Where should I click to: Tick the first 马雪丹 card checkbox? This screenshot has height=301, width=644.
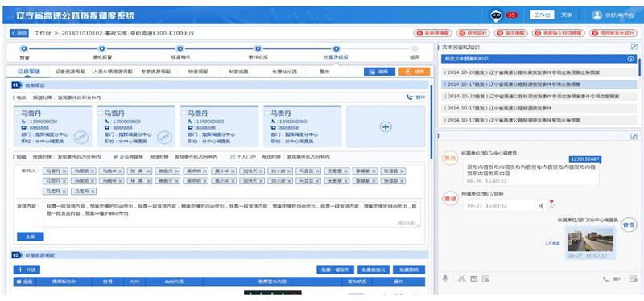[x=16, y=113]
